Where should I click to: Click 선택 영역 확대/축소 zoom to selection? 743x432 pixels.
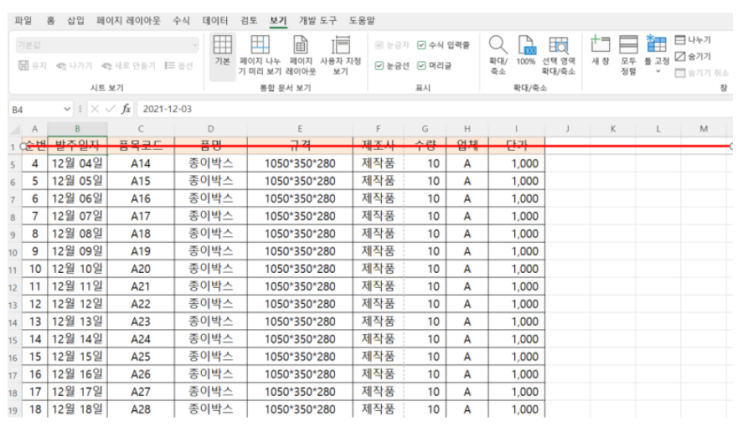[x=558, y=54]
